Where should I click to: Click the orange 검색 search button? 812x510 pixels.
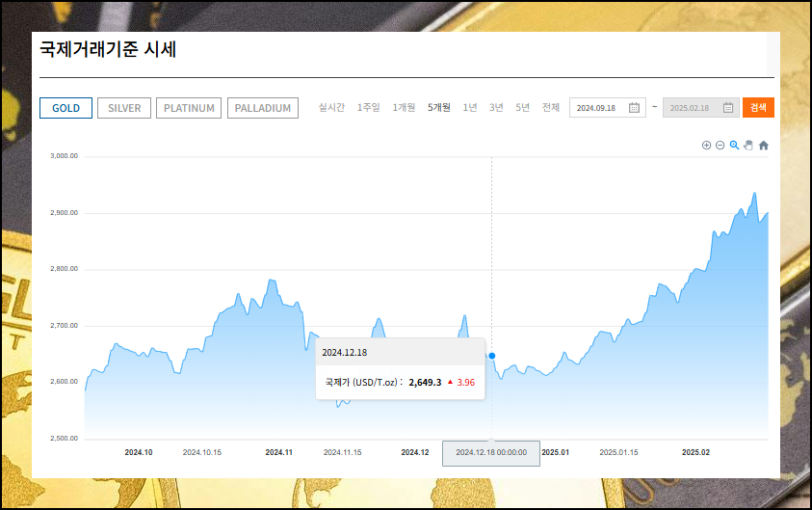[758, 107]
